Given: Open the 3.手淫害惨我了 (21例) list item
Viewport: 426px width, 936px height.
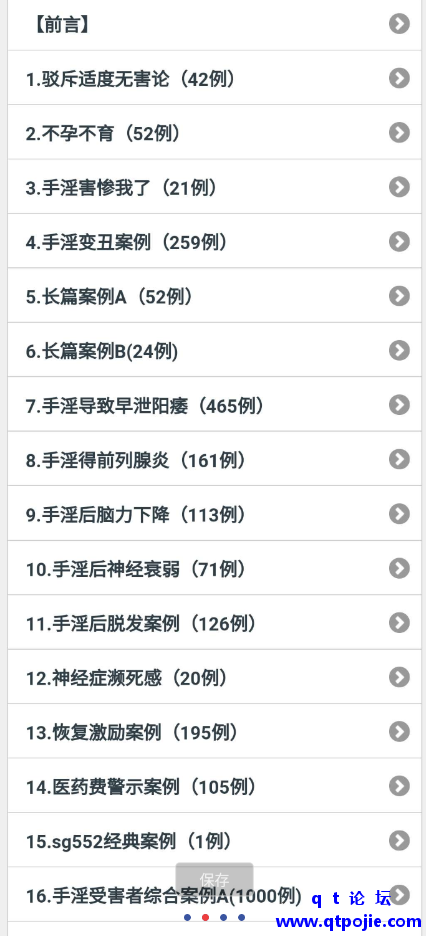Looking at the screenshot, I should click(214, 187).
